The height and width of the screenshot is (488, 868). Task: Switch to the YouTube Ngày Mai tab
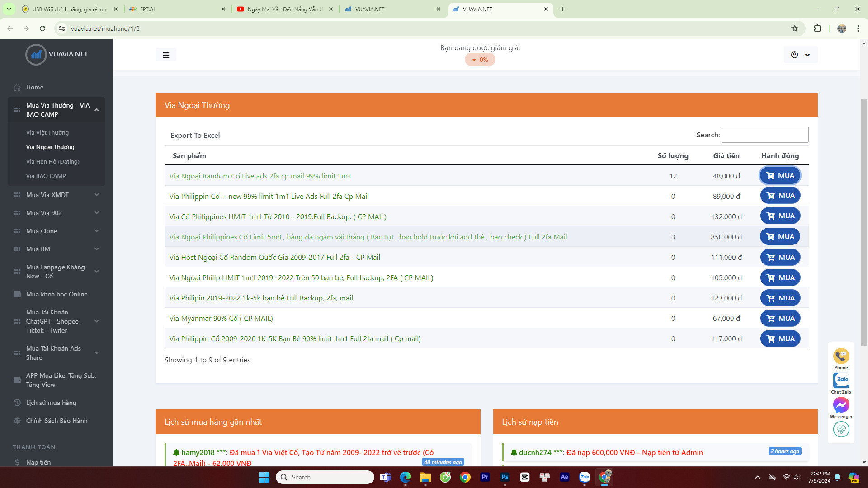point(285,9)
